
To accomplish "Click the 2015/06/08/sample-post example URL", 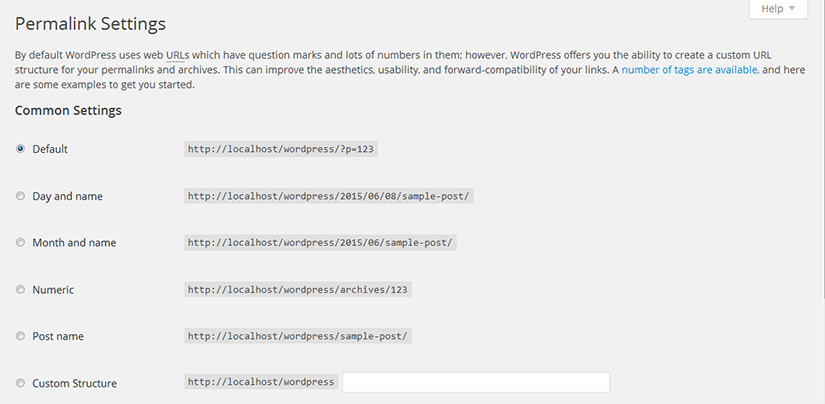I will [328, 196].
